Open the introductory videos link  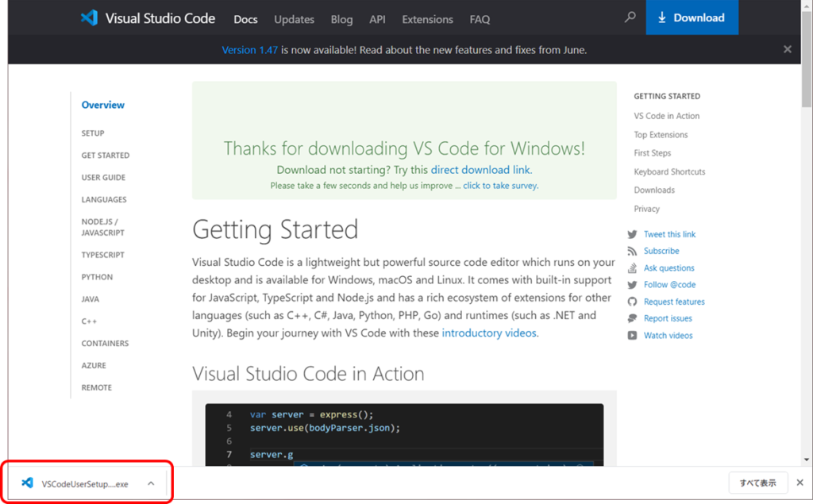coord(489,333)
